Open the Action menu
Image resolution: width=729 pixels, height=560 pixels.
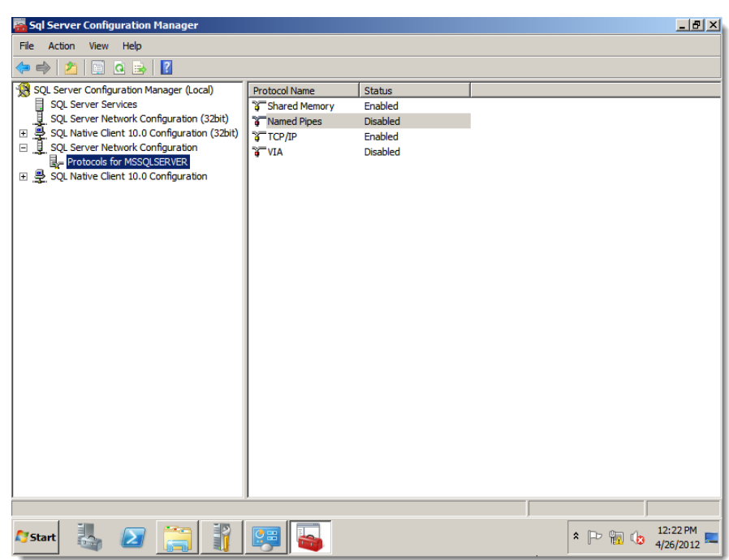(x=62, y=45)
